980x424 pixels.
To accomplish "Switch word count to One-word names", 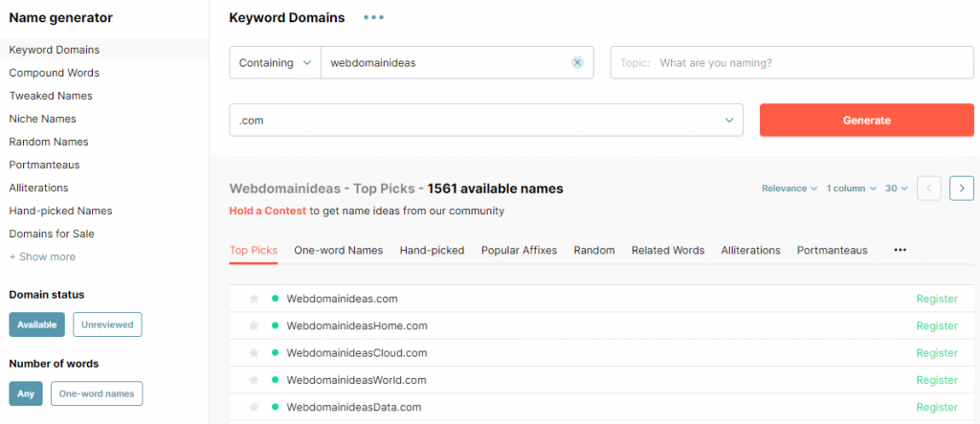I will click(x=96, y=393).
